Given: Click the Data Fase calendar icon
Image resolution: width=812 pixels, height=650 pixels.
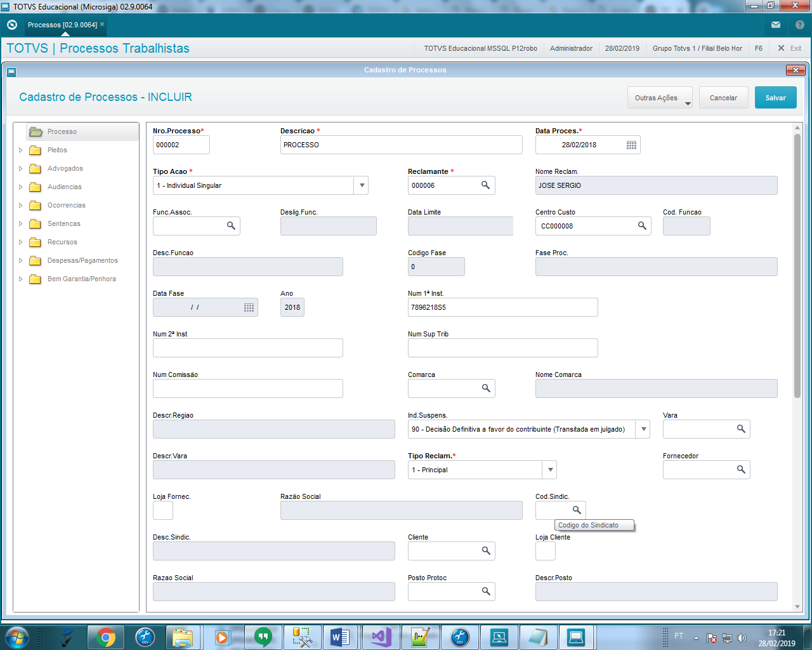Looking at the screenshot, I should [249, 307].
